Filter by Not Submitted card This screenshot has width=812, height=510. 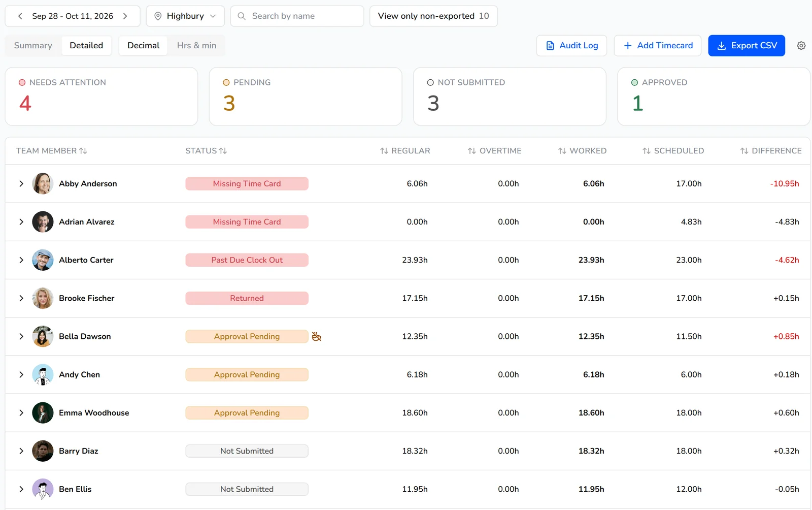pos(510,97)
